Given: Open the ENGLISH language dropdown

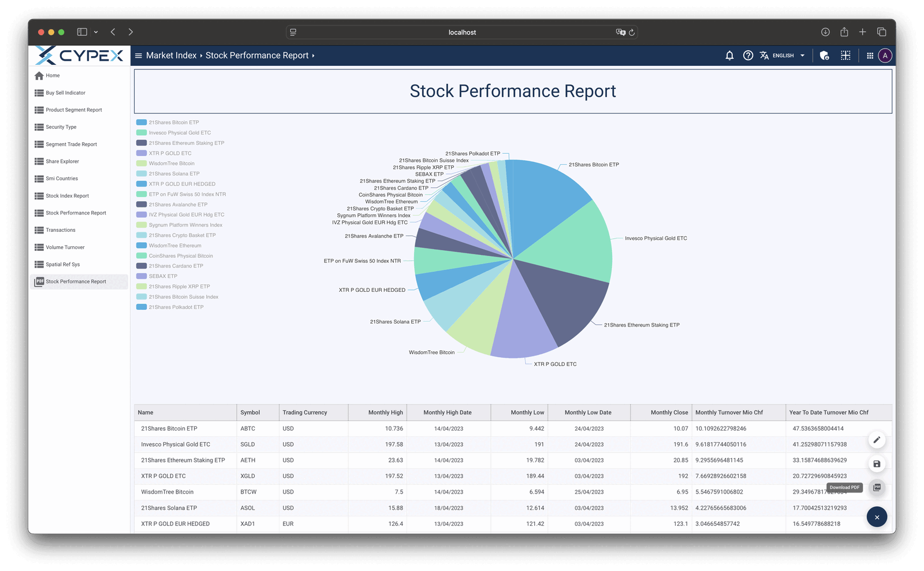Looking at the screenshot, I should pos(788,55).
